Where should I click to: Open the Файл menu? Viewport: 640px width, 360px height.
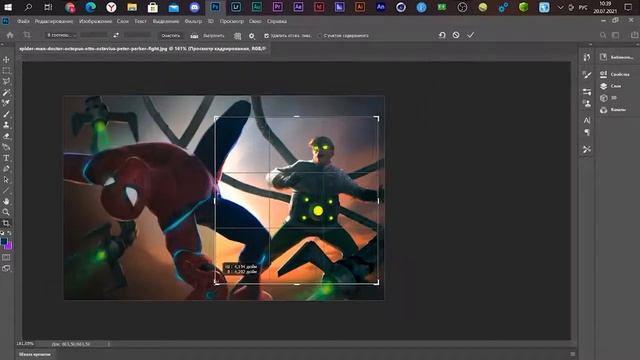23,21
